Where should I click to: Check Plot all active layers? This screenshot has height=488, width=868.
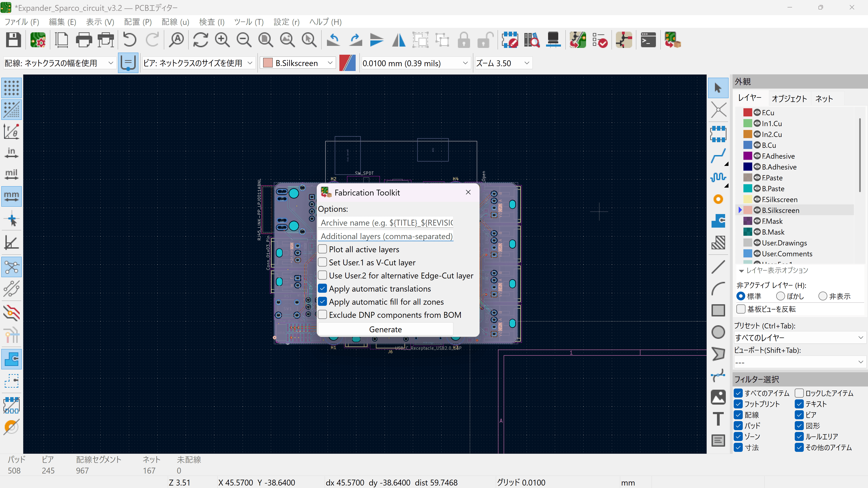click(322, 249)
